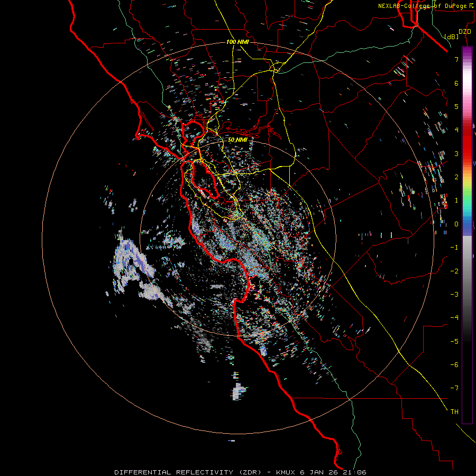Click the "2" value on the color scale
This screenshot has height=476, width=476.
(x=456, y=177)
